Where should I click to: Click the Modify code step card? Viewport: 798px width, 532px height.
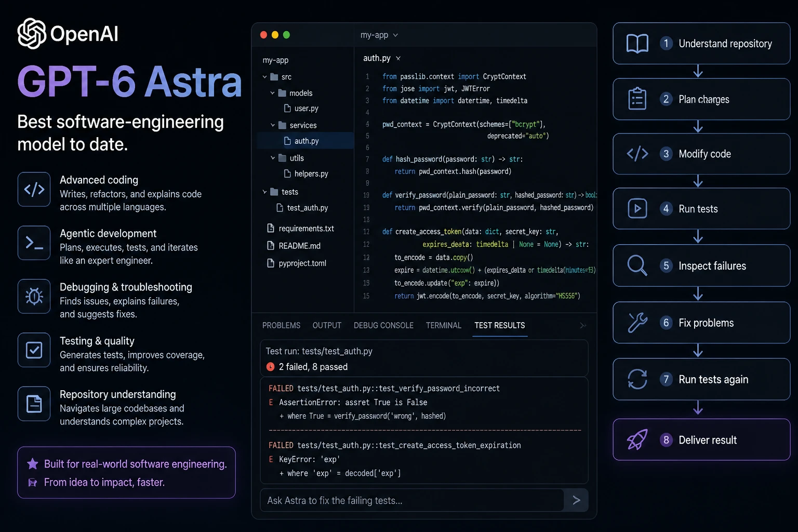click(x=701, y=154)
